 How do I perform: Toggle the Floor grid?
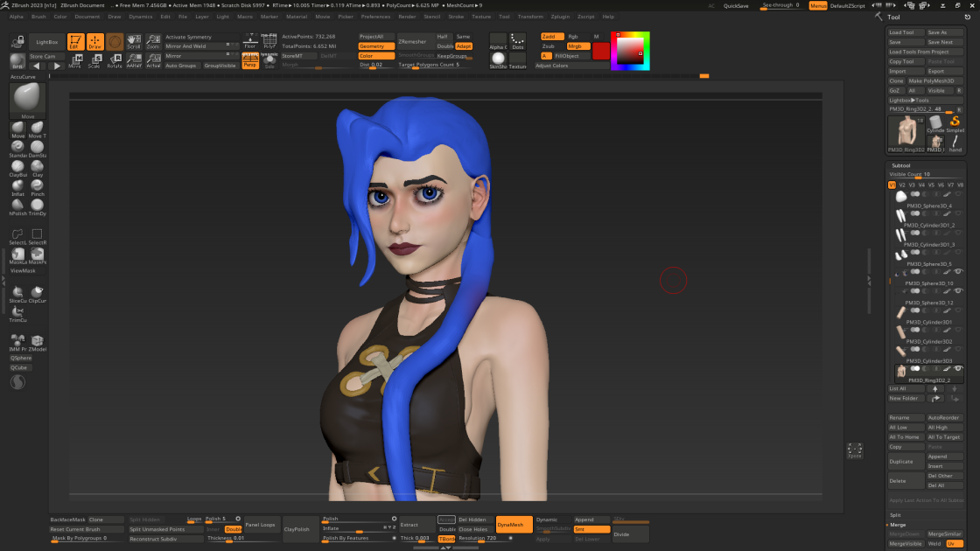[x=250, y=41]
